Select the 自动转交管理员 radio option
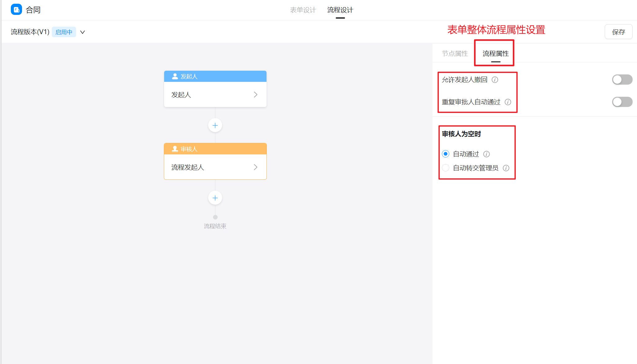Viewport: 637px width, 364px height. (x=446, y=168)
